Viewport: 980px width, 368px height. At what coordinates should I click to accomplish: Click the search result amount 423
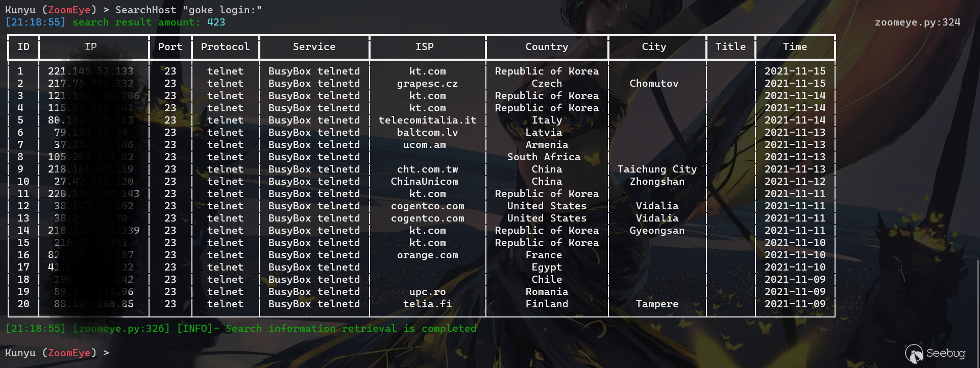216,22
